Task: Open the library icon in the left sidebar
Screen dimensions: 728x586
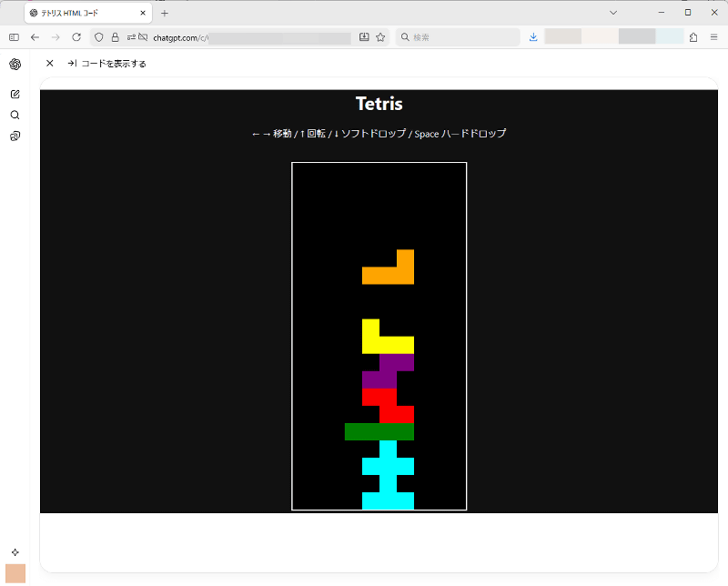Action: (x=15, y=136)
